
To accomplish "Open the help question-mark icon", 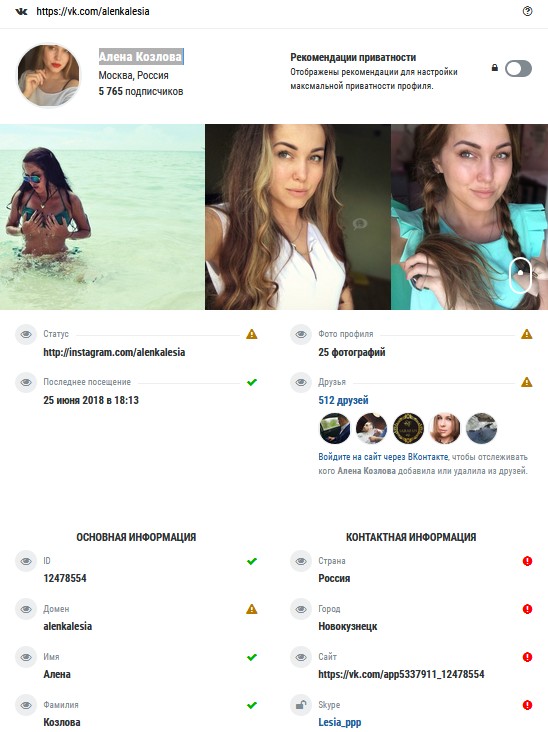I will [527, 11].
